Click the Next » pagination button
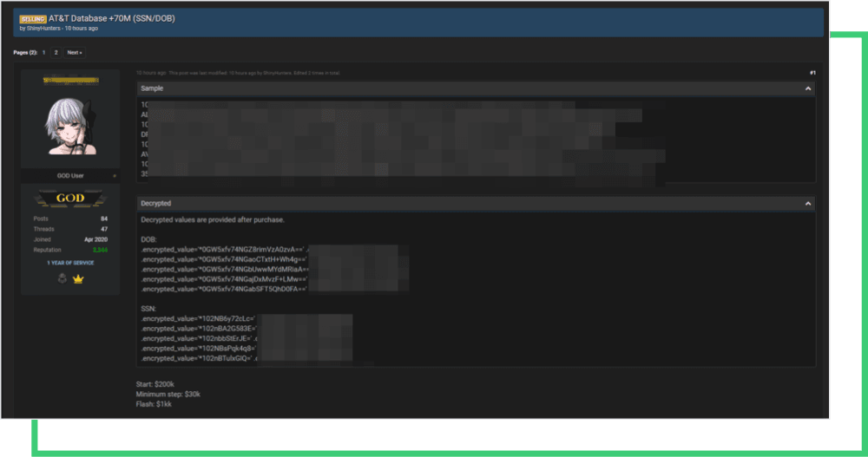 (x=75, y=53)
